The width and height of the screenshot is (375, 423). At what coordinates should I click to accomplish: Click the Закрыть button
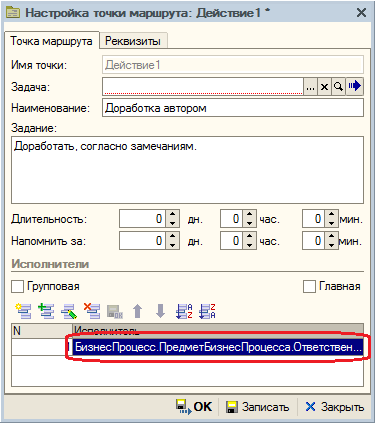click(x=334, y=407)
